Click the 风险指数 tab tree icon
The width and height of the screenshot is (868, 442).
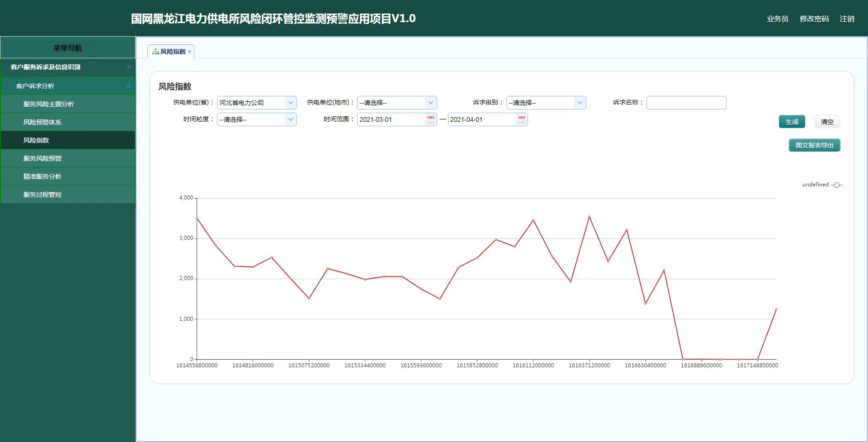156,52
